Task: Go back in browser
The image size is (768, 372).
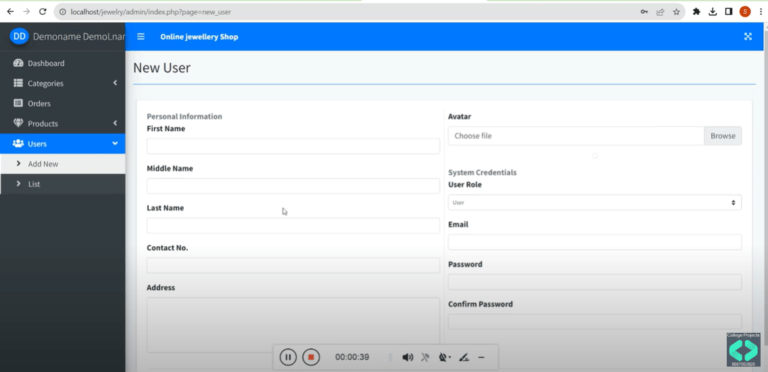Action: (x=10, y=12)
